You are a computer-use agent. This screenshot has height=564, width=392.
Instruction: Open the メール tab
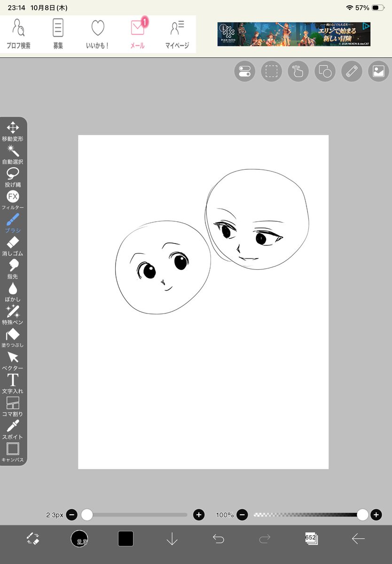(138, 34)
